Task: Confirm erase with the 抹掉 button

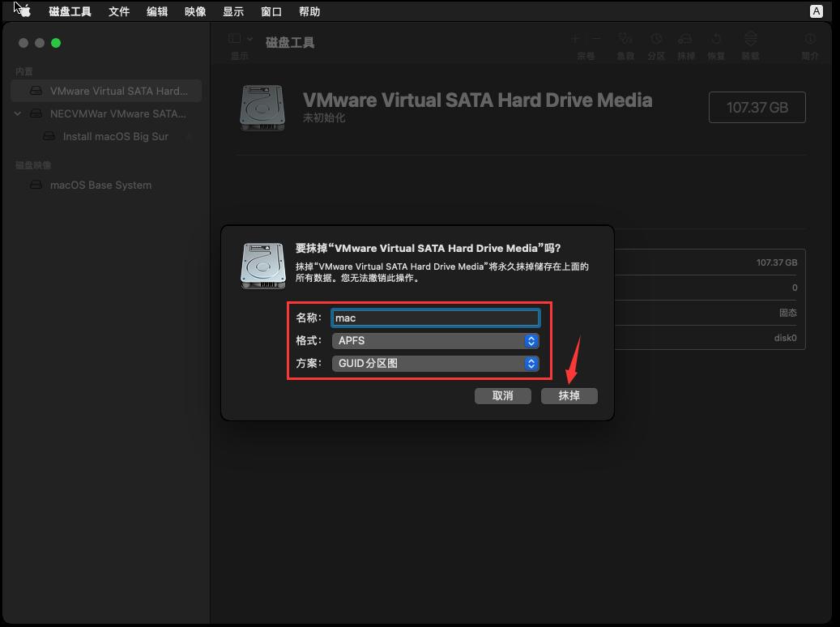Action: pos(569,395)
